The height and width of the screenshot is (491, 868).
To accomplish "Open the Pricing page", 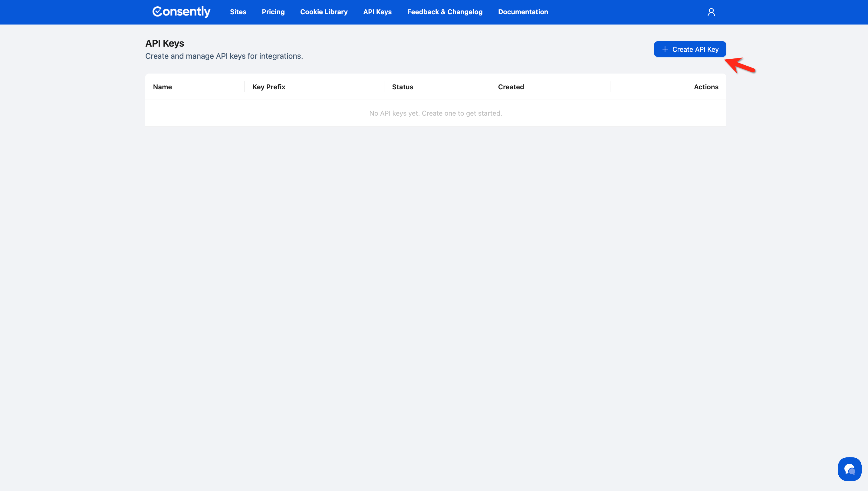I will 273,12.
